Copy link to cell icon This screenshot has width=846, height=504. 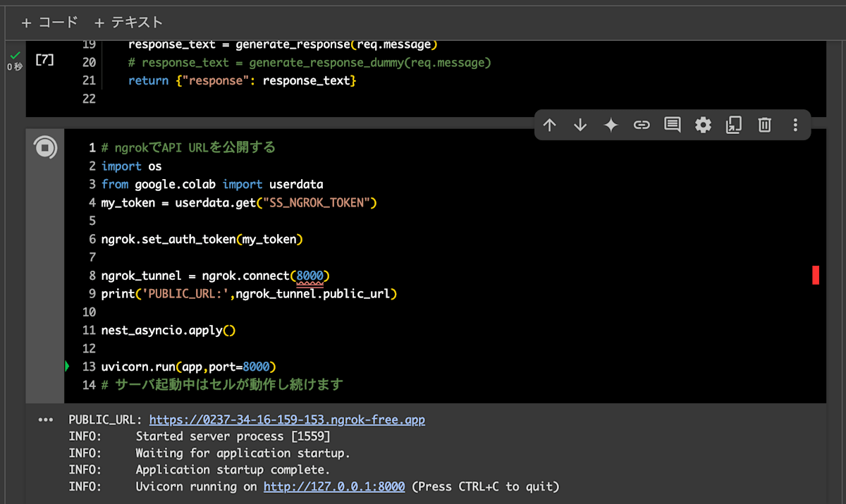coord(642,125)
